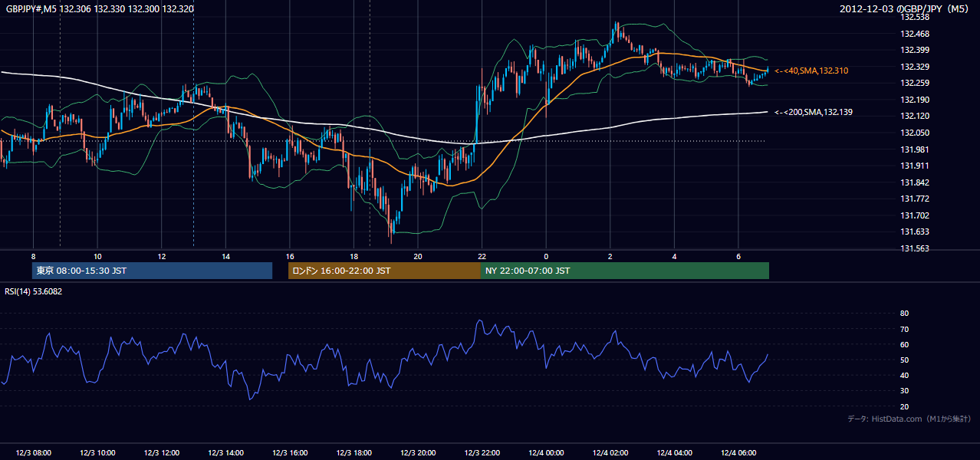Click the 12/3 10:00 time label
Image resolution: width=980 pixels, height=460 pixels.
pos(97,452)
